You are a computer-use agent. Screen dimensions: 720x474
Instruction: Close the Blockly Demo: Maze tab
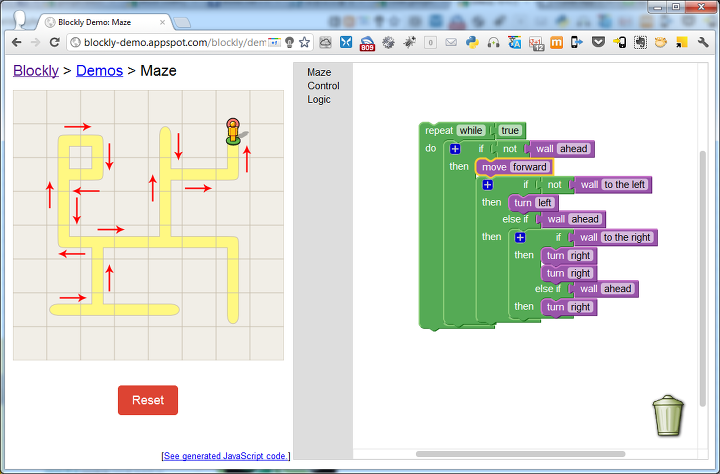pos(162,22)
